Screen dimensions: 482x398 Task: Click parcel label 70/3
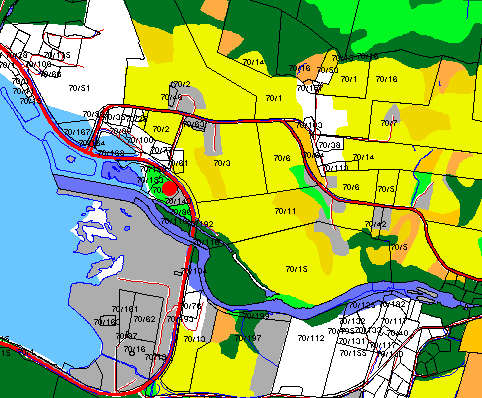tap(222, 163)
